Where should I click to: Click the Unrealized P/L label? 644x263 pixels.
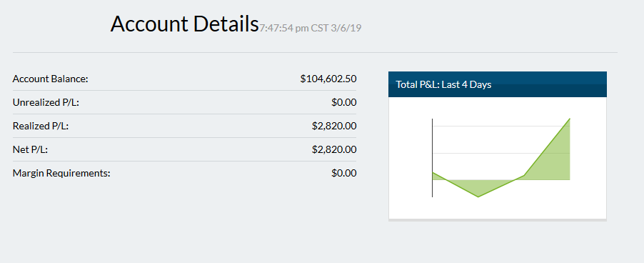[46, 102]
